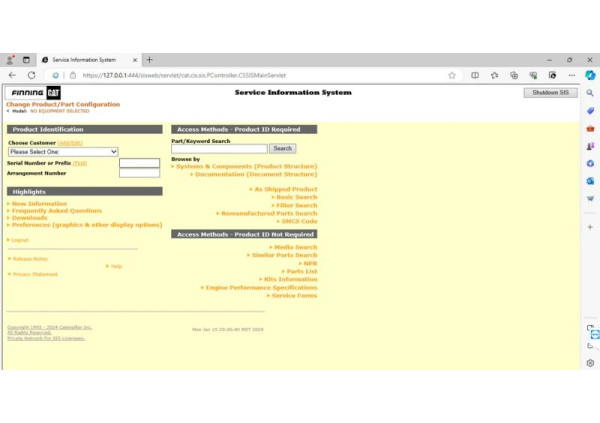
Task: Click the Finning CAT logo
Action: click(x=33, y=93)
